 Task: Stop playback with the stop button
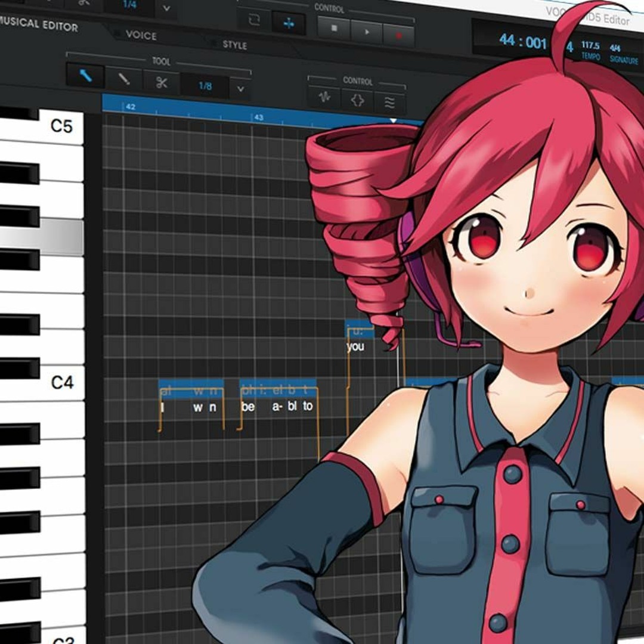[x=335, y=28]
